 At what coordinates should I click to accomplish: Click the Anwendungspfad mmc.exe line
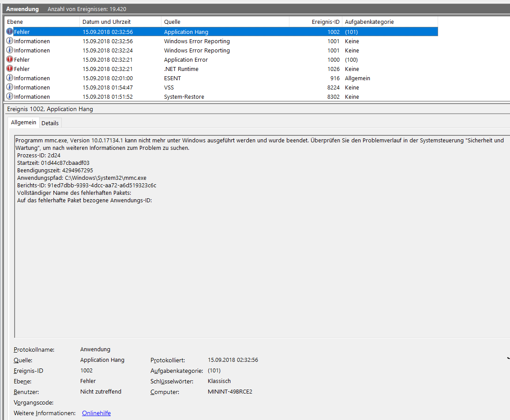[82, 178]
